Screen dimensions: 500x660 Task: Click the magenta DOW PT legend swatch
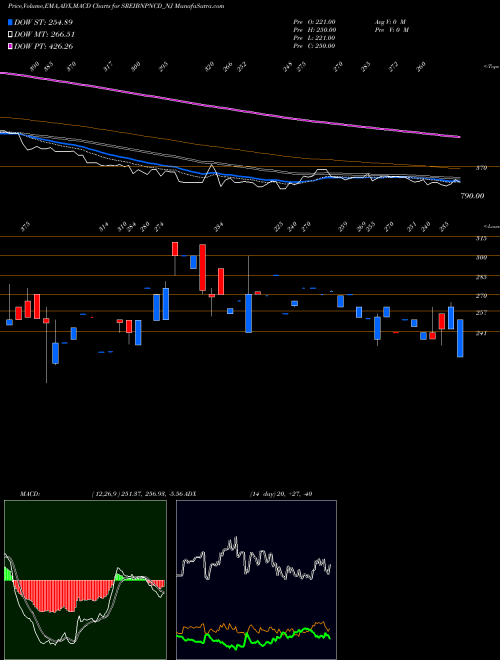tap(10, 46)
